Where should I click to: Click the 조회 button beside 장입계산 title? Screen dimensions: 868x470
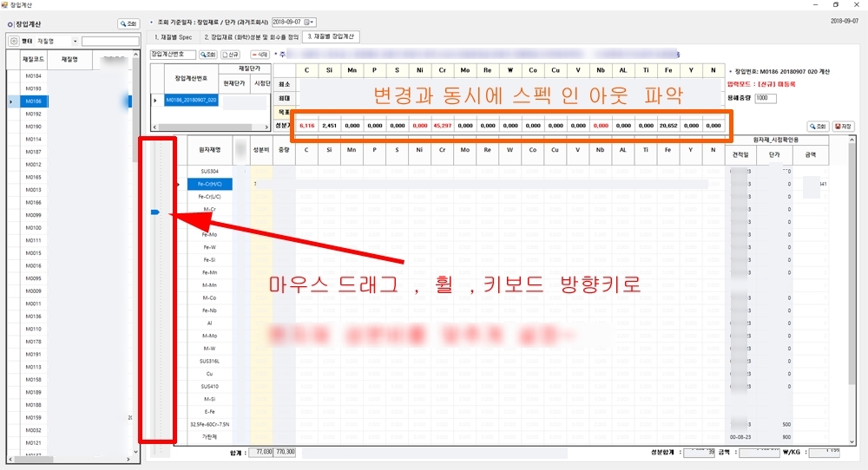128,23
